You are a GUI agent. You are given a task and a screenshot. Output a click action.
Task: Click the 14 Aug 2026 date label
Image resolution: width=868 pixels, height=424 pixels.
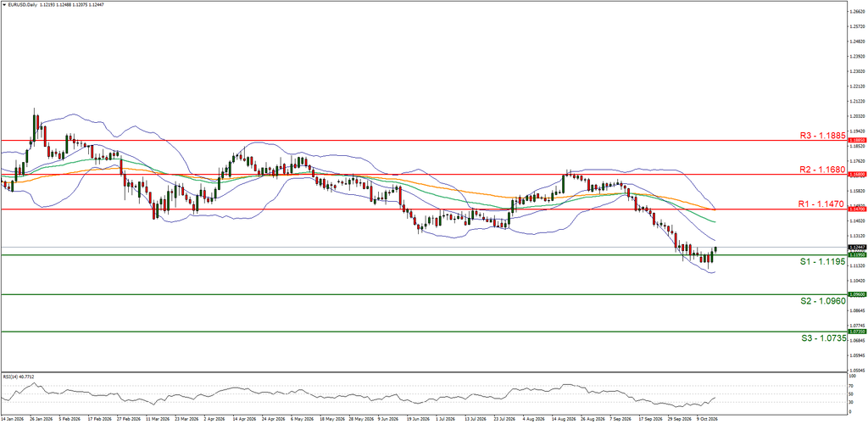click(564, 420)
